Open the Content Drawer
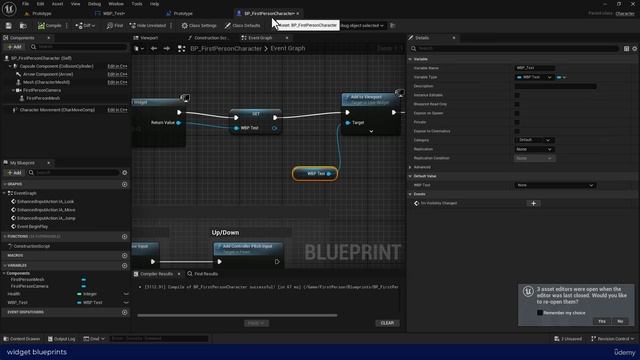 pos(22,339)
